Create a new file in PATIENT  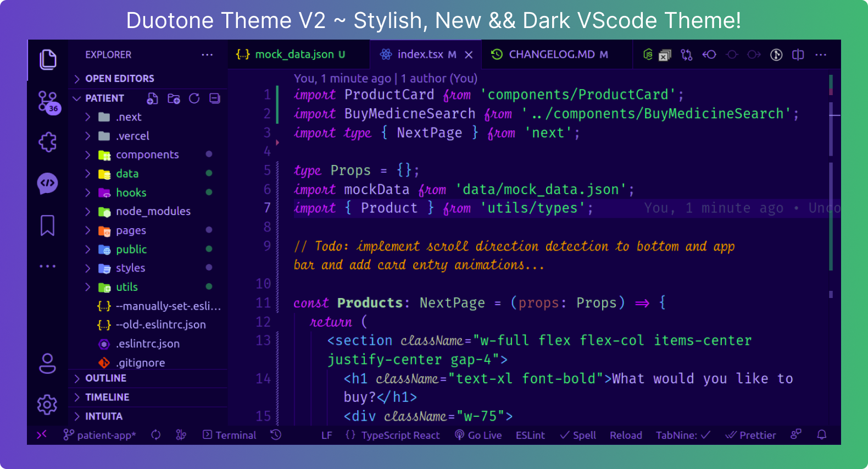(x=153, y=98)
